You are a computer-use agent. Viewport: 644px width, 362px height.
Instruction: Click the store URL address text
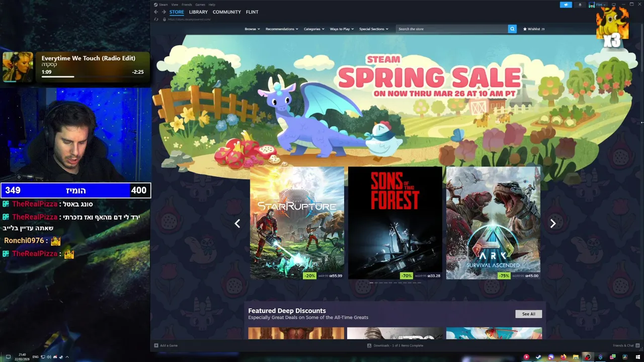pos(189,19)
